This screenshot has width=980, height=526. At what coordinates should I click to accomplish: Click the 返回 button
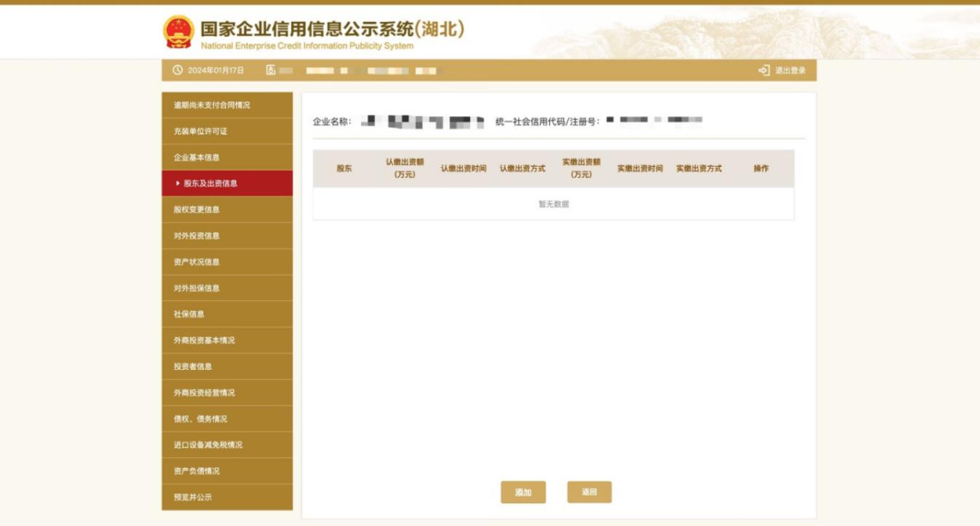click(590, 492)
